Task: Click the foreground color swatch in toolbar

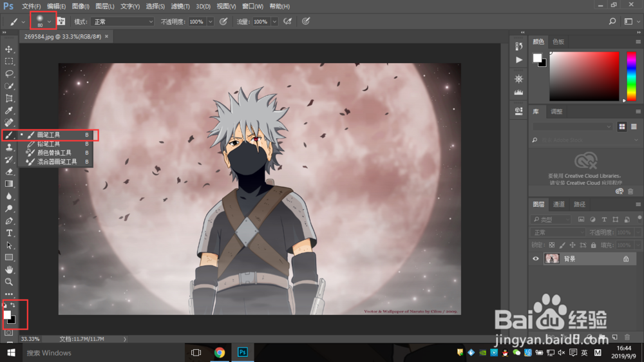Action: pos(7,315)
